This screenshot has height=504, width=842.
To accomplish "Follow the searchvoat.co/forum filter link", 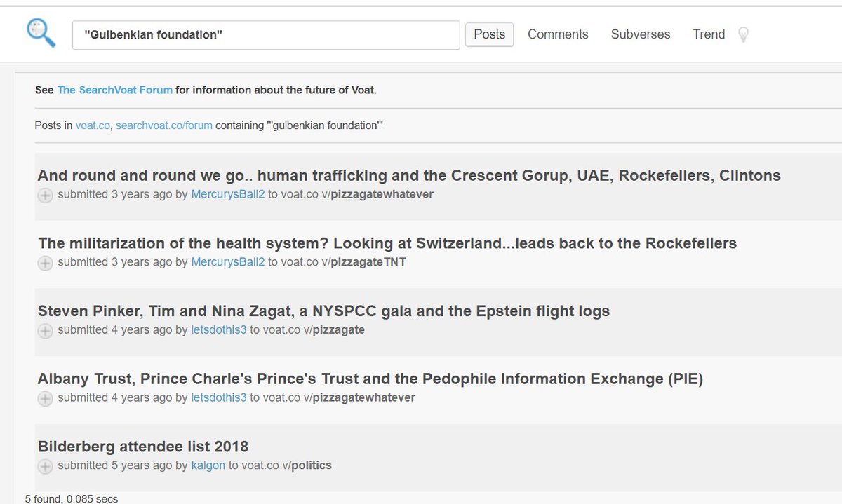I will pyautogui.click(x=164, y=125).
